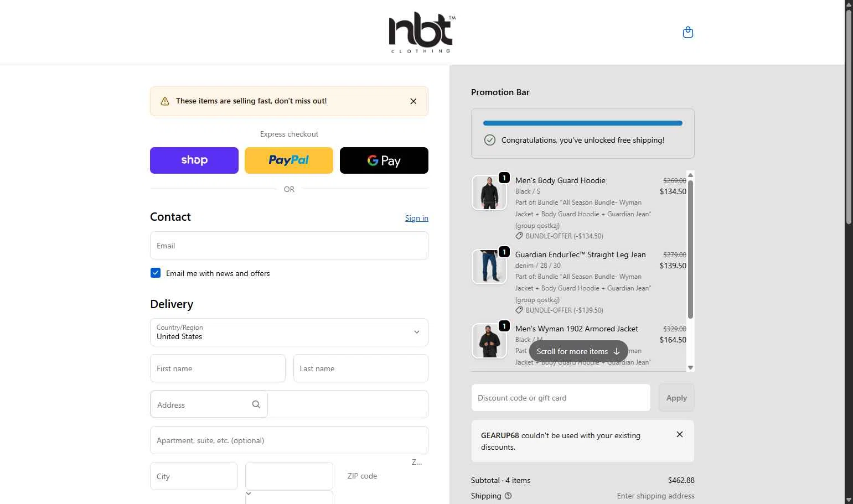This screenshot has width=853, height=504.
Task: Click the item list scroll up arrow
Action: (690, 175)
